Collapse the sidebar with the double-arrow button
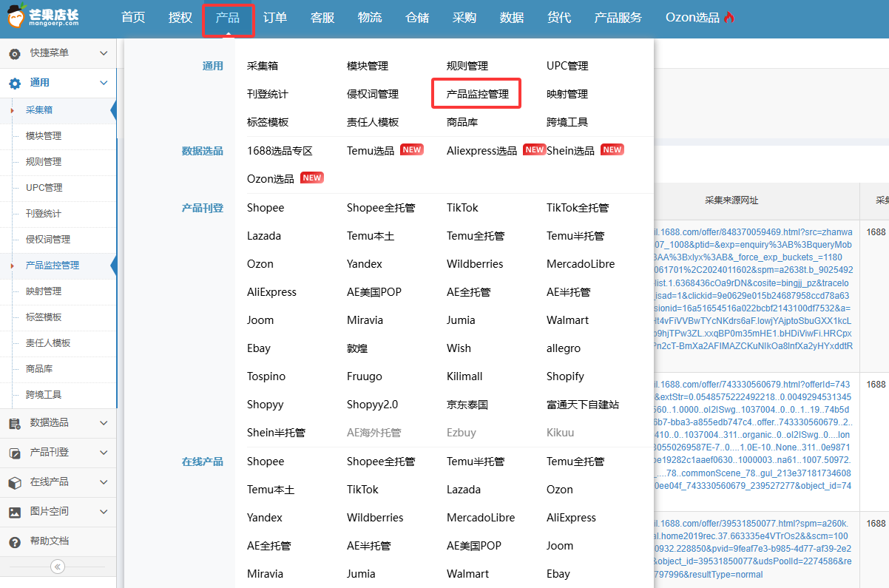This screenshot has height=588, width=889. coord(58,567)
